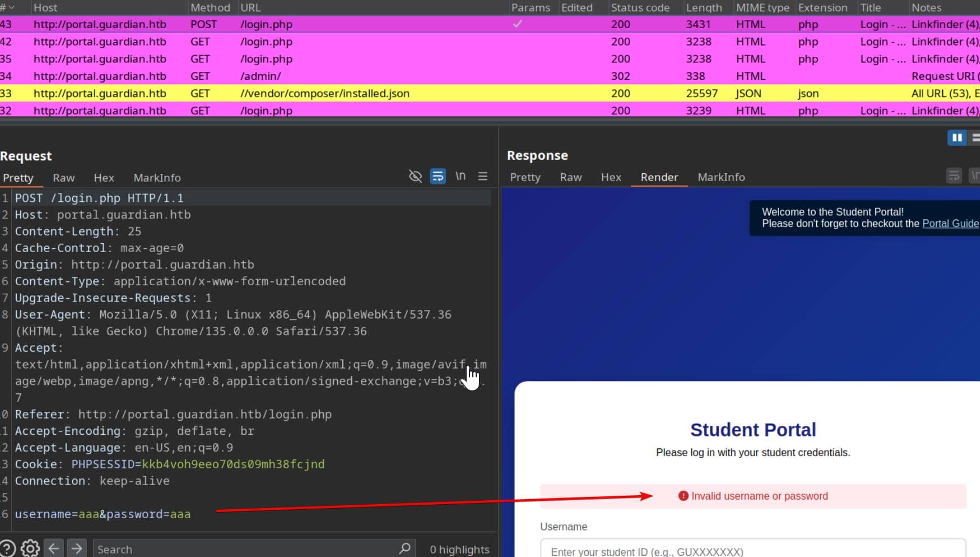Toggle line wrap icon in Response panel

954,176
